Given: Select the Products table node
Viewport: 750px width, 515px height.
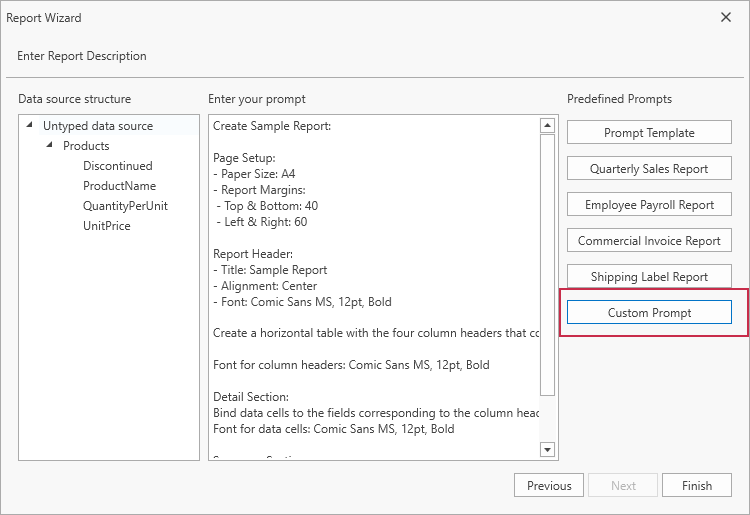Looking at the screenshot, I should [86, 146].
